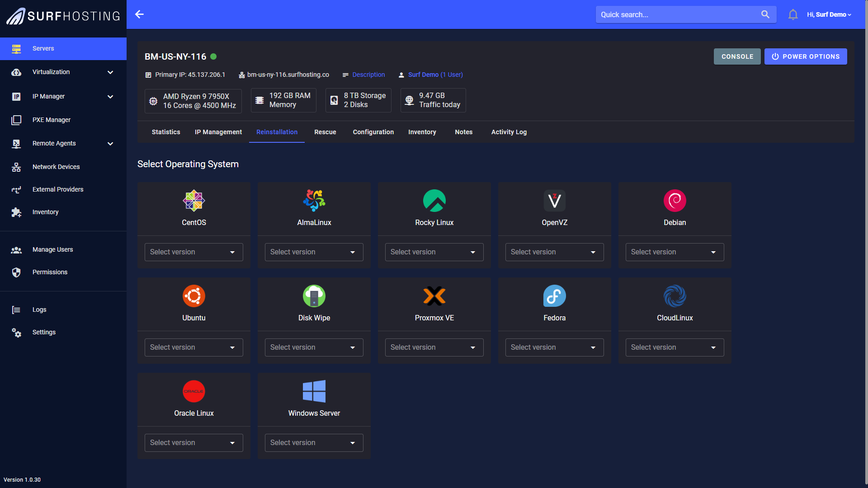Screen dimensions: 868x488
Task: Click the Logs list icon
Action: (x=16, y=310)
